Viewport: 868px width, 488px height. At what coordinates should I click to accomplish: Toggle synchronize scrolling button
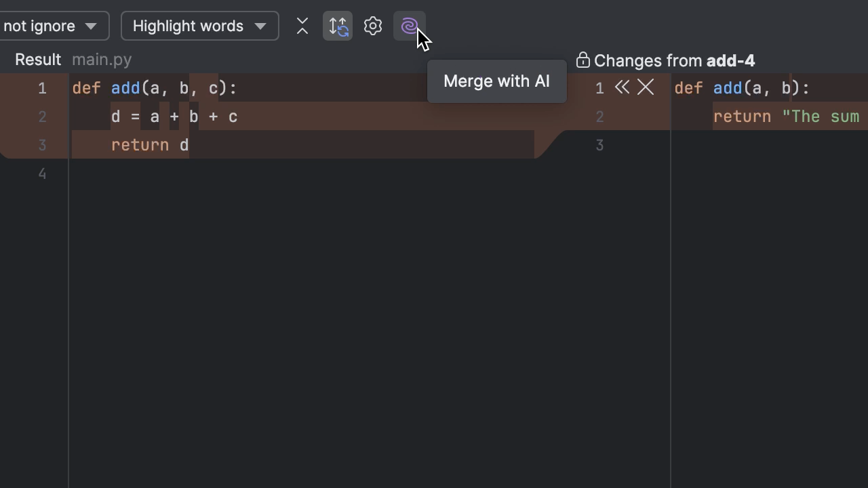[x=338, y=26]
